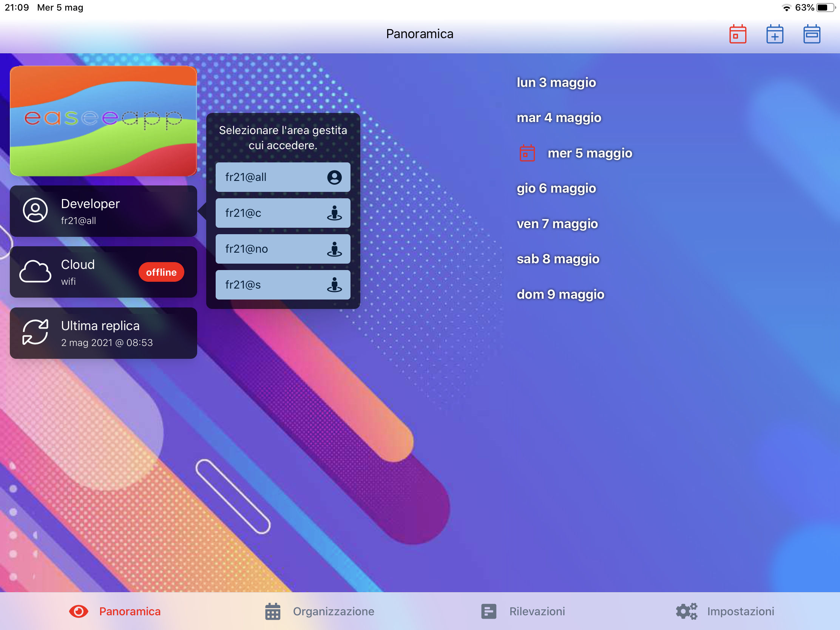This screenshot has width=840, height=630.
Task: Select the fr21@no managed area
Action: (283, 249)
